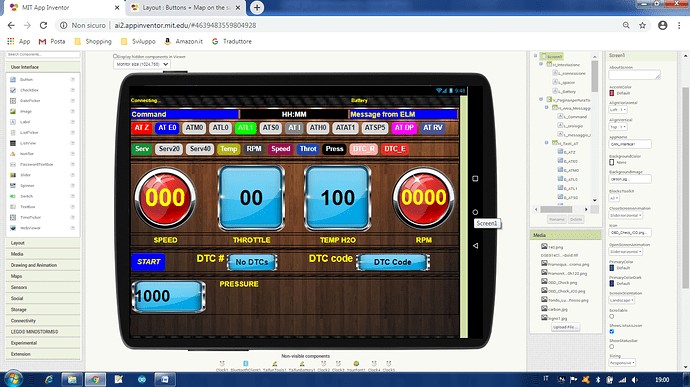The height and width of the screenshot is (387, 690).
Task: Click the AppName property text field
Action: click(x=630, y=144)
